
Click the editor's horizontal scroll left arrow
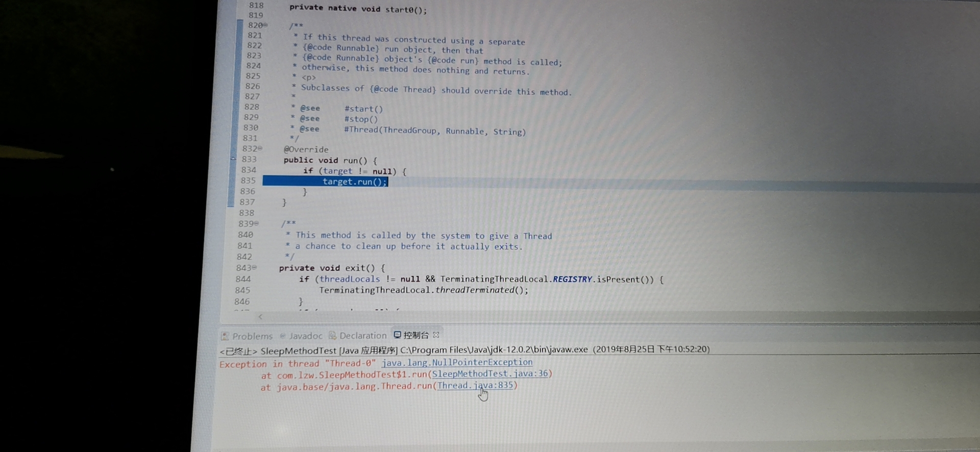click(260, 317)
